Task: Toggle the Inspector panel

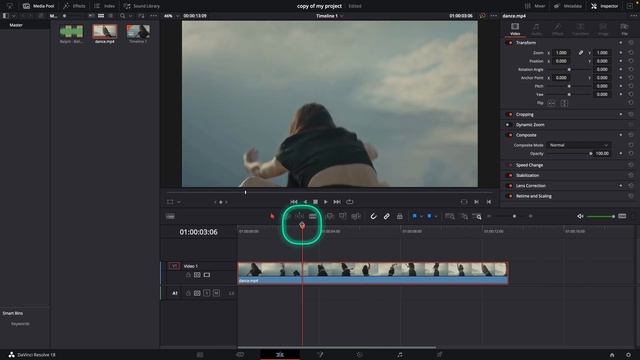Action: [x=604, y=6]
